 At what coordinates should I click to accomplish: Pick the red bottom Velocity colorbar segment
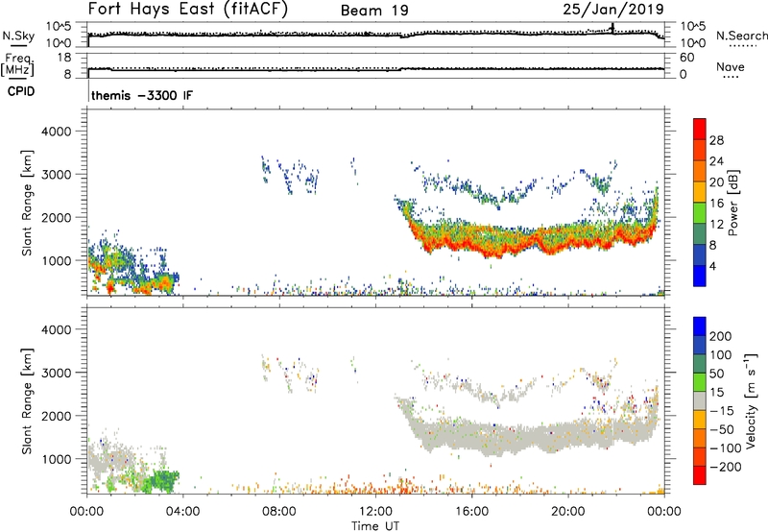[700, 475]
